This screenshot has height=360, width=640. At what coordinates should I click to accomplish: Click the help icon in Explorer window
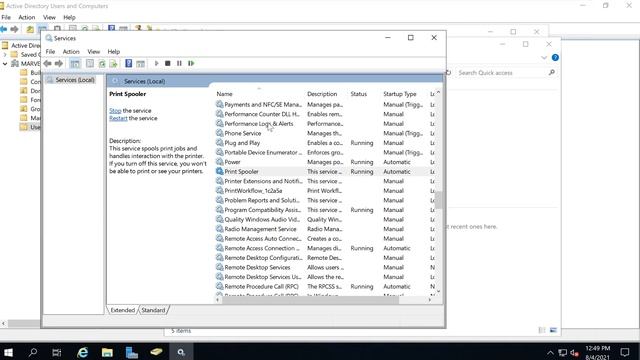(555, 58)
